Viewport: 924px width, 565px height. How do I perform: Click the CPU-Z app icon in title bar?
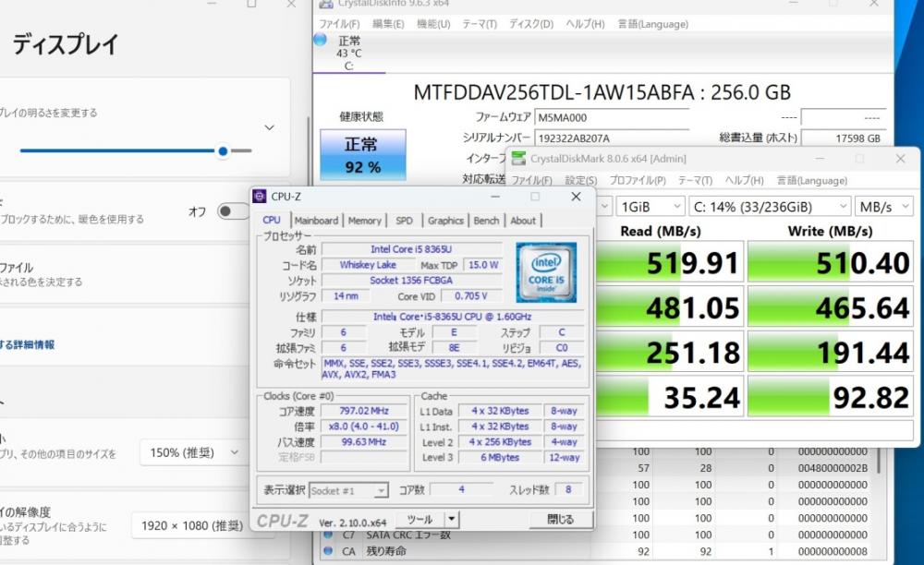[260, 197]
